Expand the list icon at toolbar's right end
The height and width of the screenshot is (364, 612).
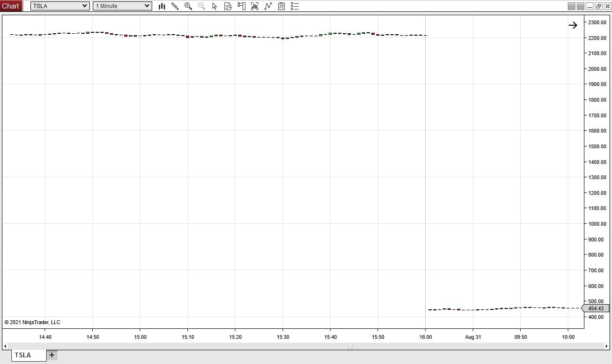coord(294,6)
